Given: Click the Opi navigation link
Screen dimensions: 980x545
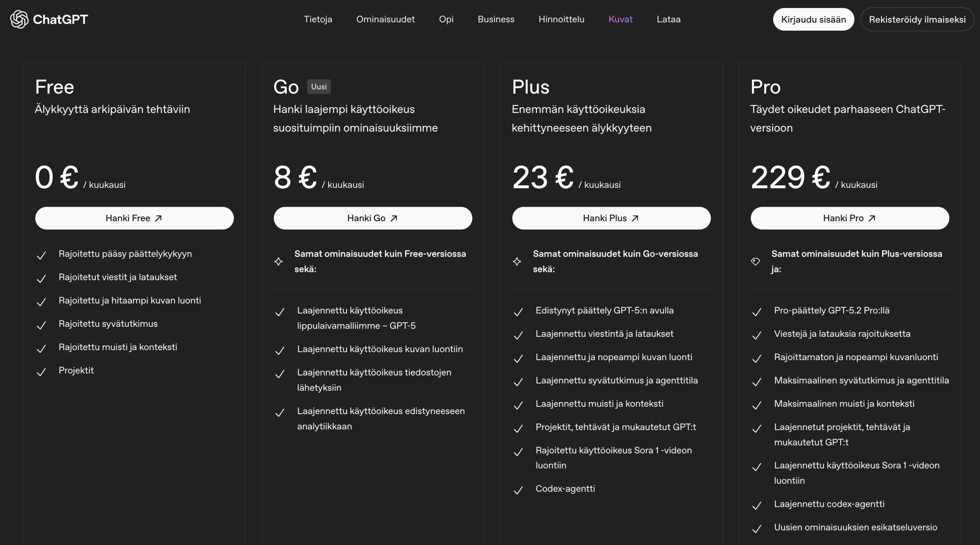Looking at the screenshot, I should [x=446, y=19].
